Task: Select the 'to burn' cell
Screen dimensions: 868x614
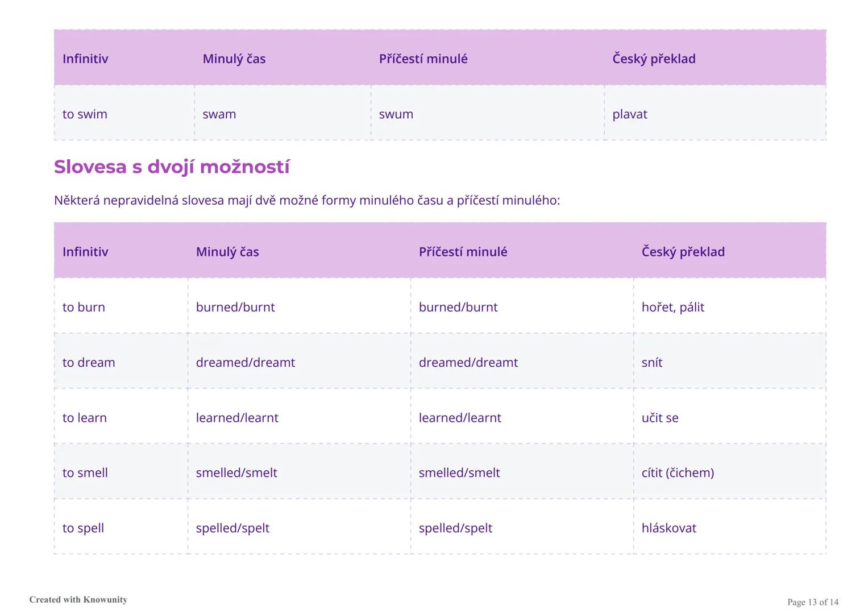Action: point(84,307)
